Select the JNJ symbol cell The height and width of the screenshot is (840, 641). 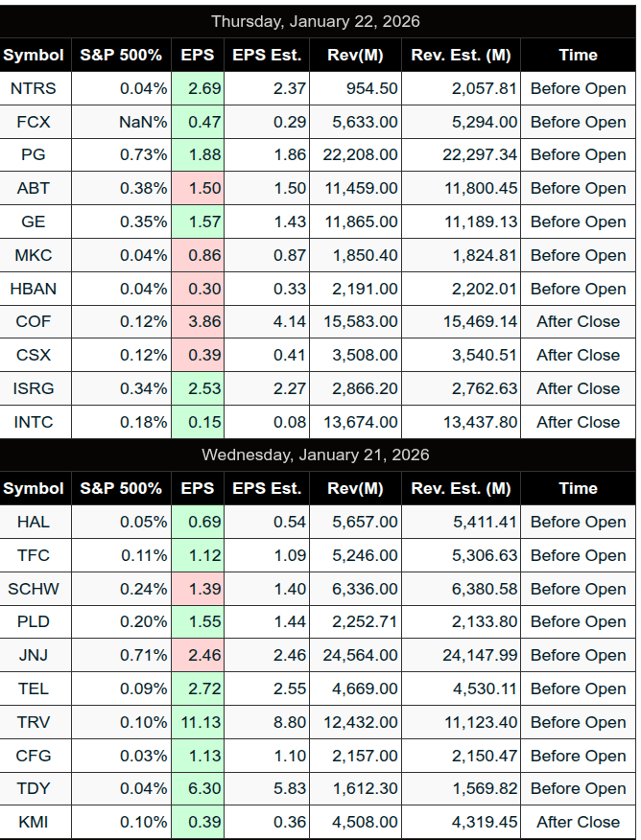34,655
